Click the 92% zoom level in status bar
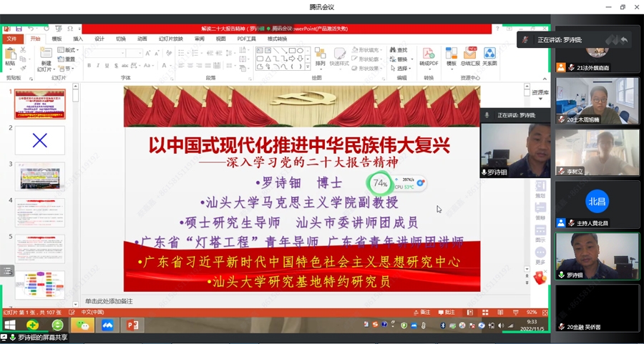 click(532, 313)
